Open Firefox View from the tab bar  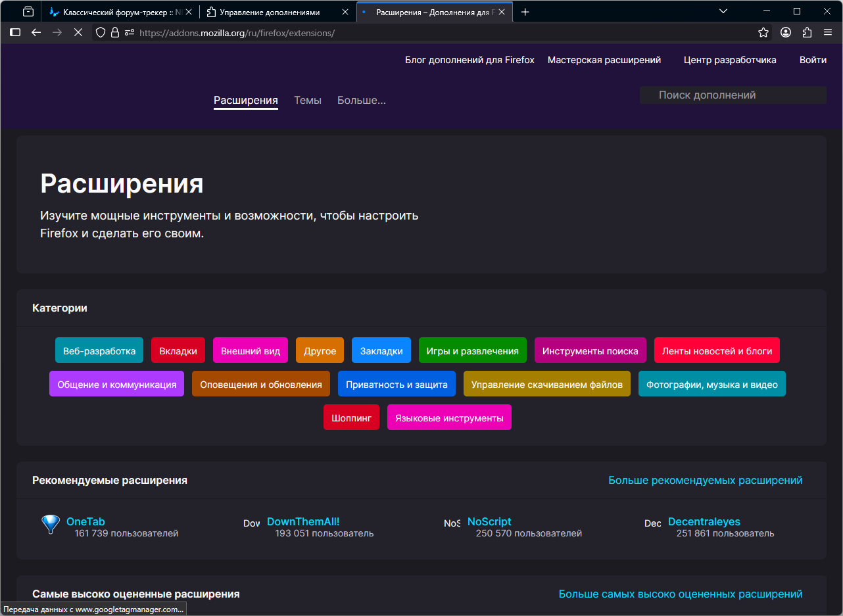coord(28,12)
